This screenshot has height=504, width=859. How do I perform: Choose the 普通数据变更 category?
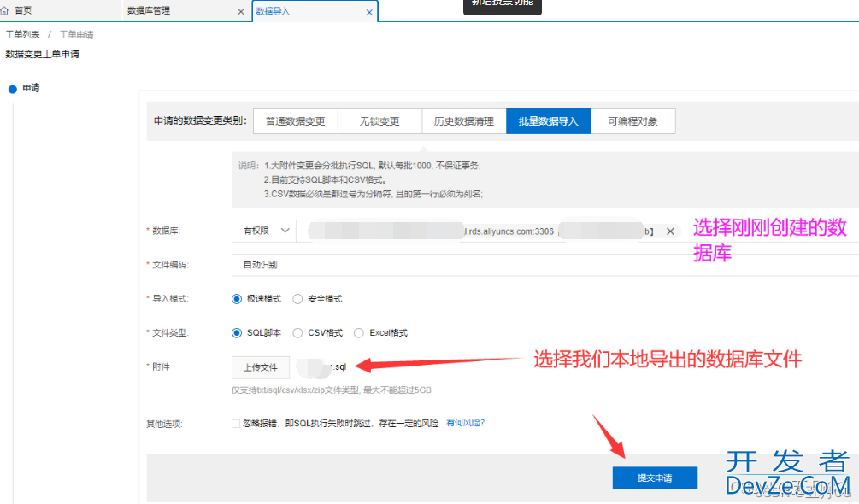295,121
